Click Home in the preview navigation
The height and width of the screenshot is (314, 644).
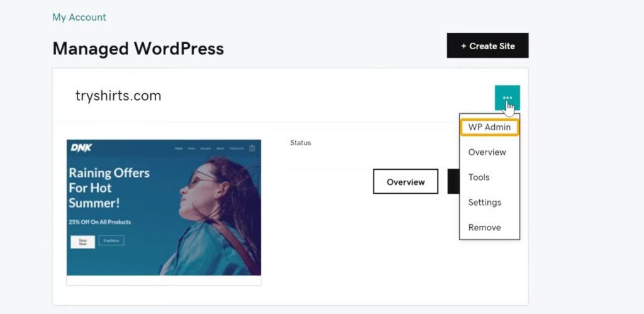click(179, 149)
